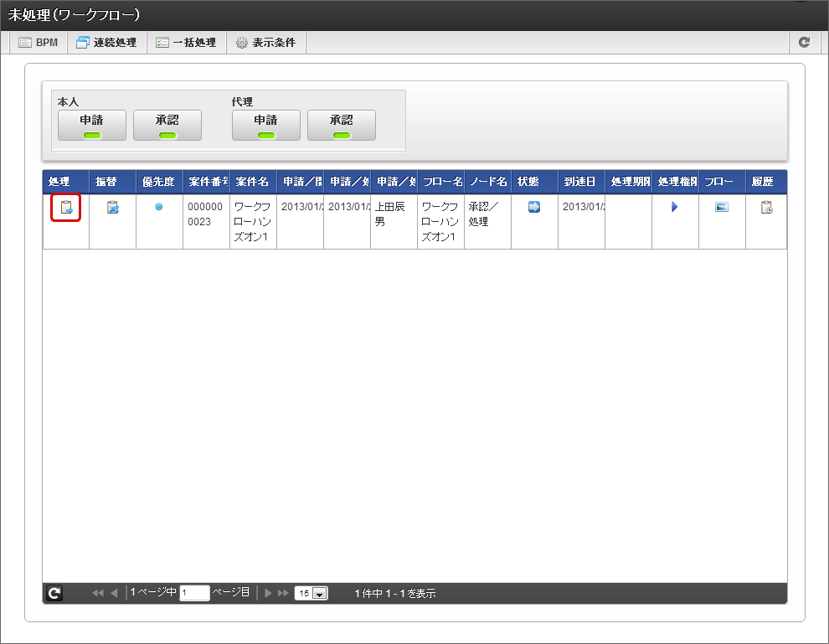This screenshot has width=829, height=644.
Task: Click the 振替 icon for case 0000000023
Action: point(113,208)
